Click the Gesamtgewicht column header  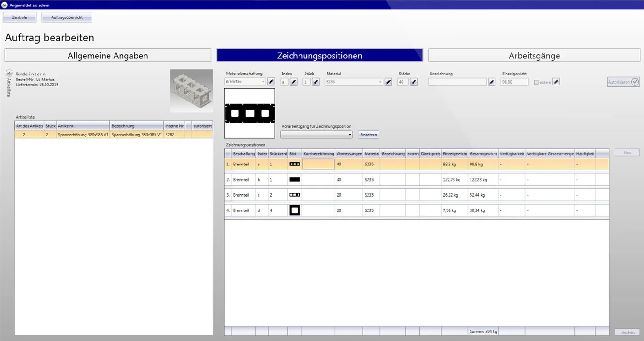pos(483,153)
